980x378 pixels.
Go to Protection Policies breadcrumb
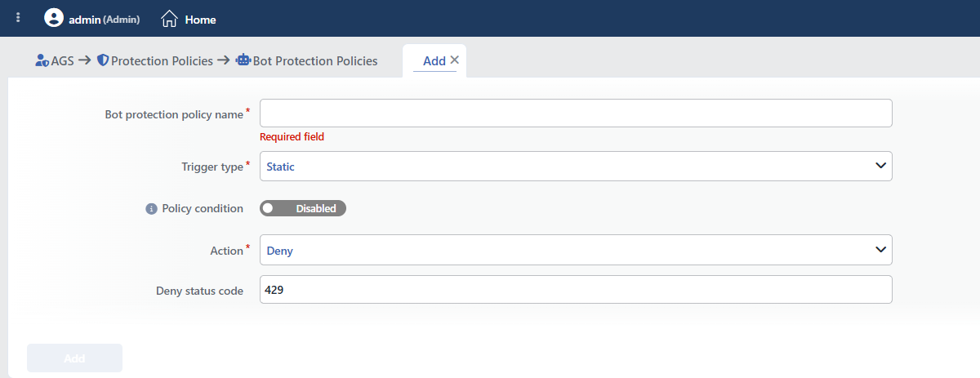coord(162,60)
